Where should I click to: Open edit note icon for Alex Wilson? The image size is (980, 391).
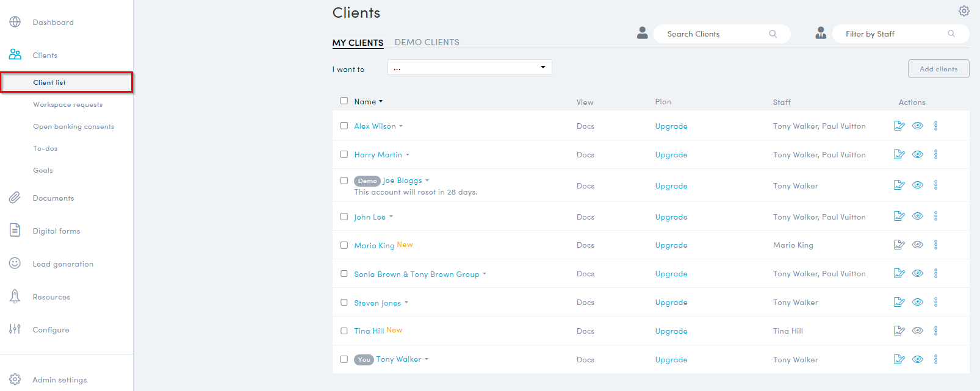tap(899, 126)
